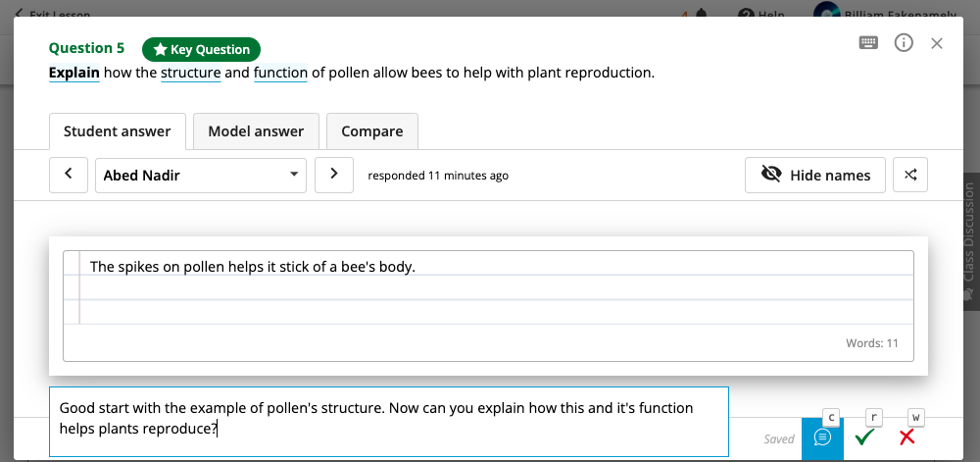Click the underlined word "function" in the question

click(280, 73)
